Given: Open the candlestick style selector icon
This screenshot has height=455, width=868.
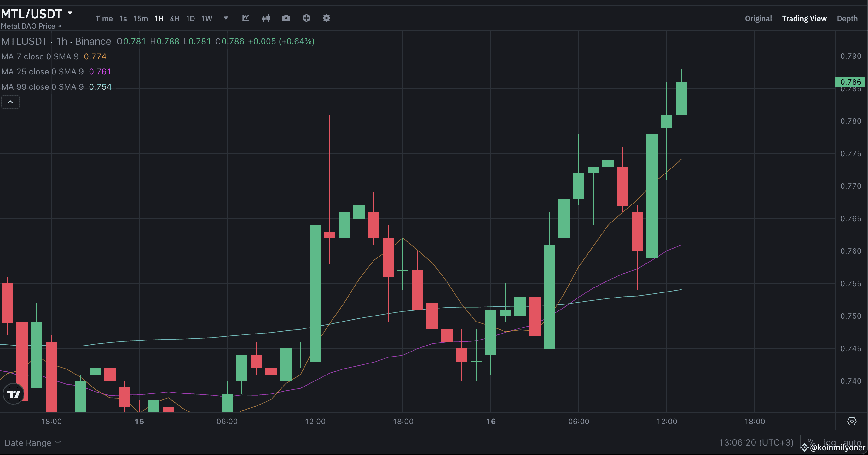Looking at the screenshot, I should coord(266,18).
